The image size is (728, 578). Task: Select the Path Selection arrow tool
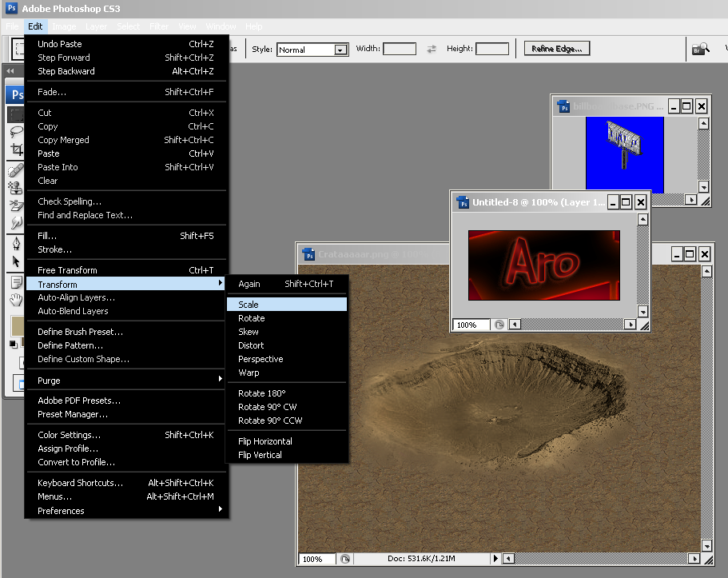tap(16, 261)
